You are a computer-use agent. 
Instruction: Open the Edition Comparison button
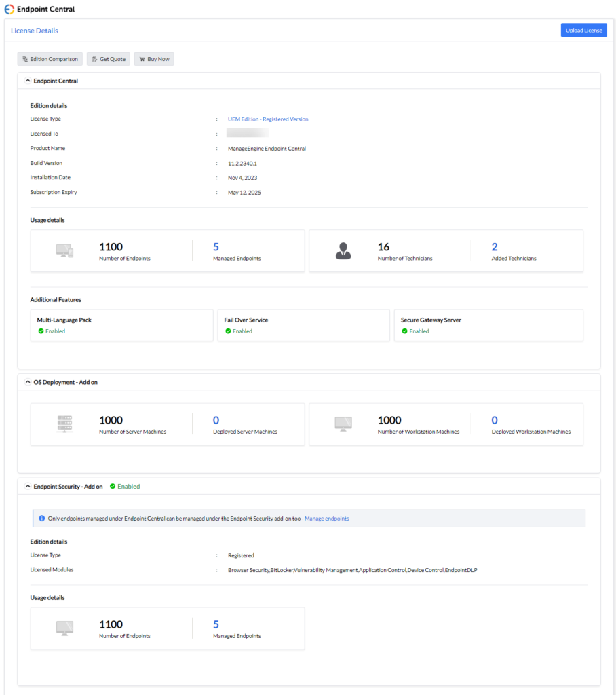(50, 59)
